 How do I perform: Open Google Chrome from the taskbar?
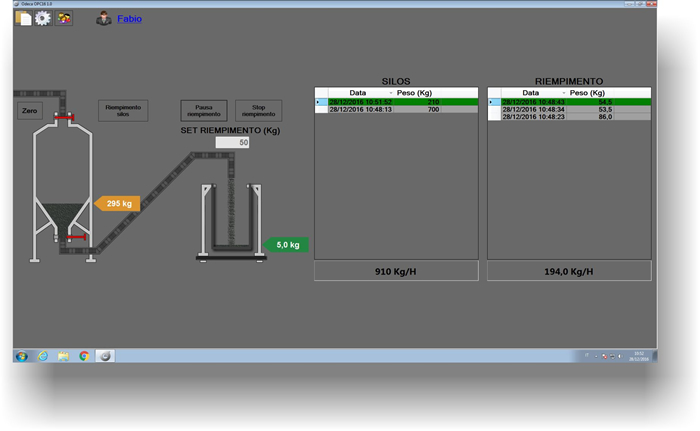(84, 355)
